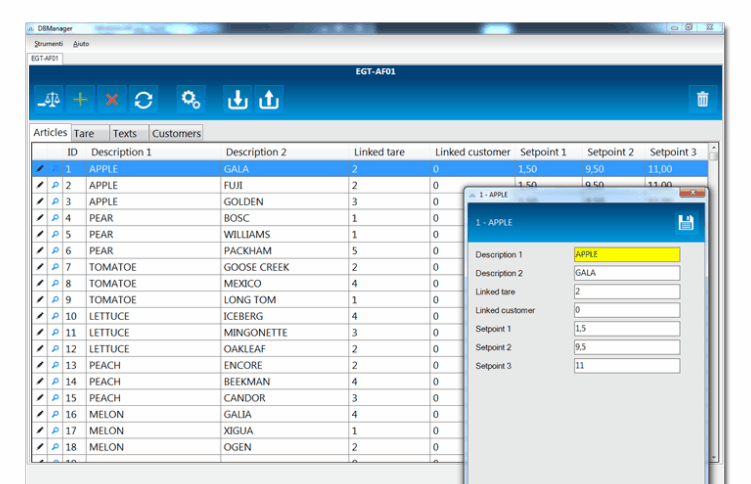Viewport: 751px width, 484px height.
Task: Click the Setpoint 2 input field
Action: 627,347
